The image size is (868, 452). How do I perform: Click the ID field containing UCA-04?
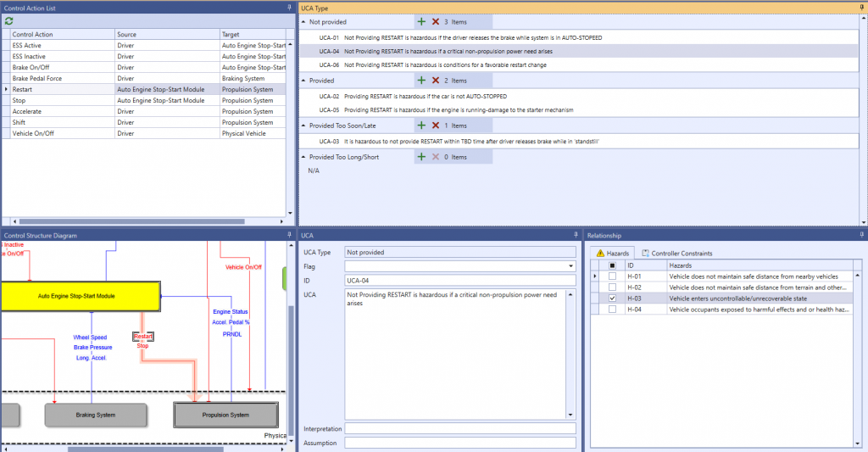click(460, 281)
